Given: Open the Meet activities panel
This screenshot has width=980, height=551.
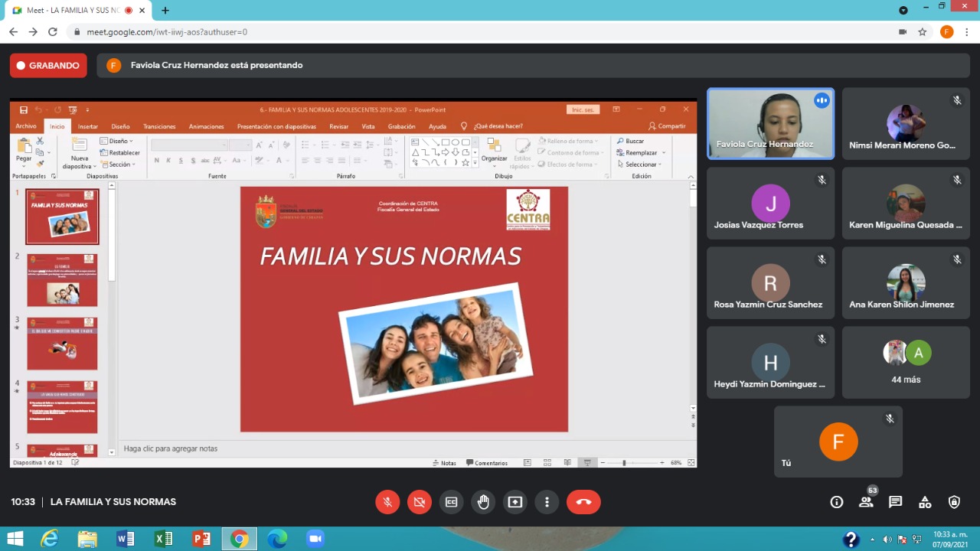Looking at the screenshot, I should coord(925,502).
